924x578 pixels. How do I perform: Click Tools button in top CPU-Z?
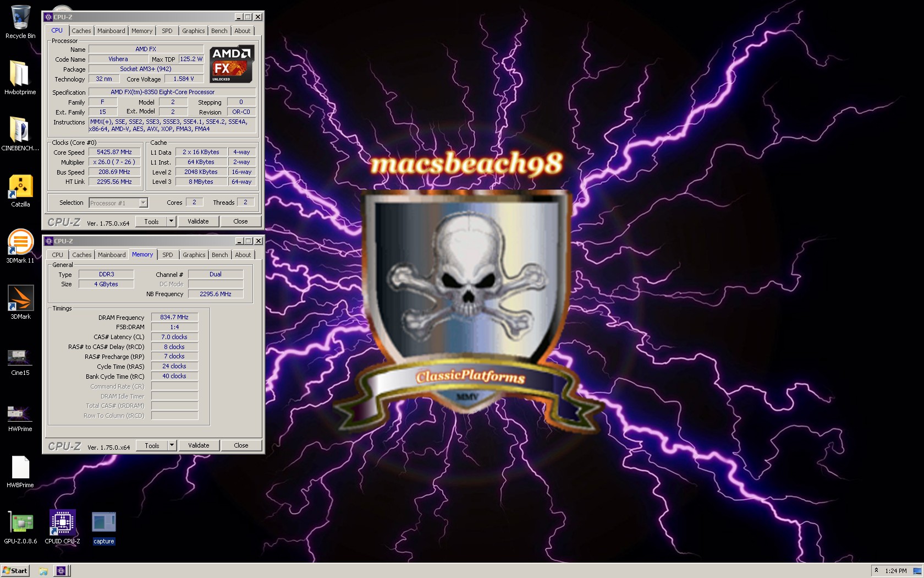(152, 221)
